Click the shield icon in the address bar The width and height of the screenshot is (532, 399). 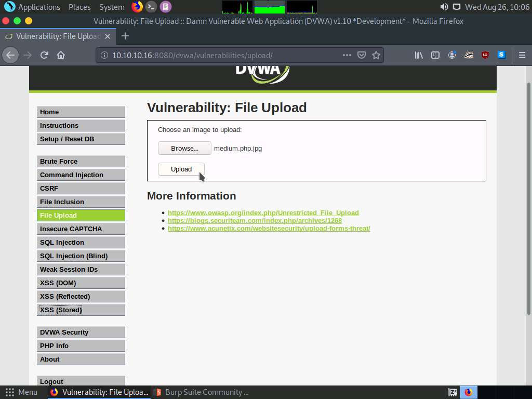362,55
